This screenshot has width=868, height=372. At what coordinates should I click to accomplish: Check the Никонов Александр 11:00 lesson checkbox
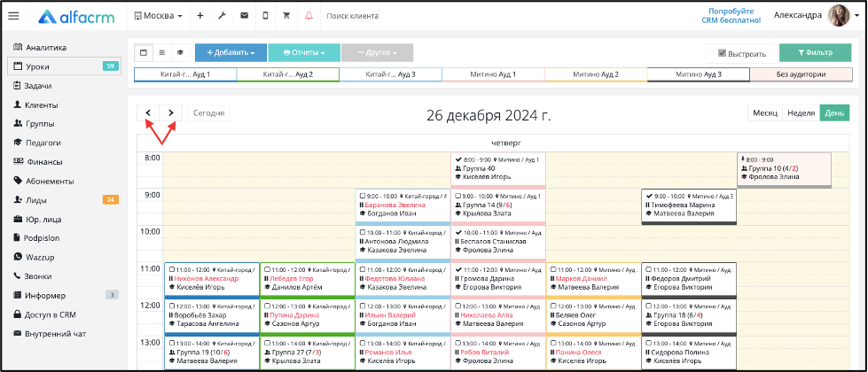(x=172, y=270)
